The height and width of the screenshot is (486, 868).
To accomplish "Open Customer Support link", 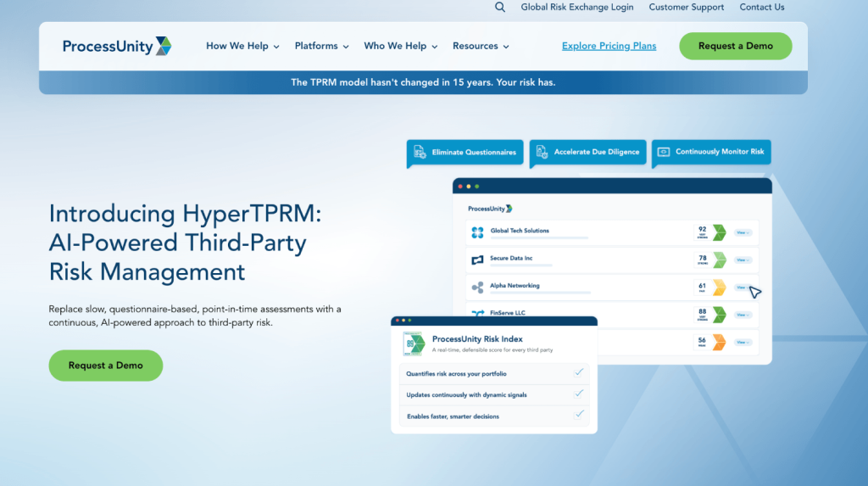I will click(x=686, y=7).
